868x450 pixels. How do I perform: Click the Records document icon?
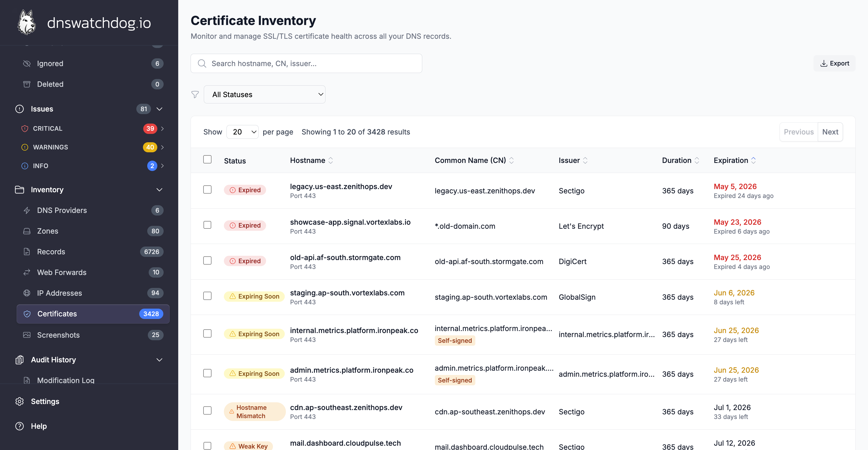pyautogui.click(x=27, y=252)
